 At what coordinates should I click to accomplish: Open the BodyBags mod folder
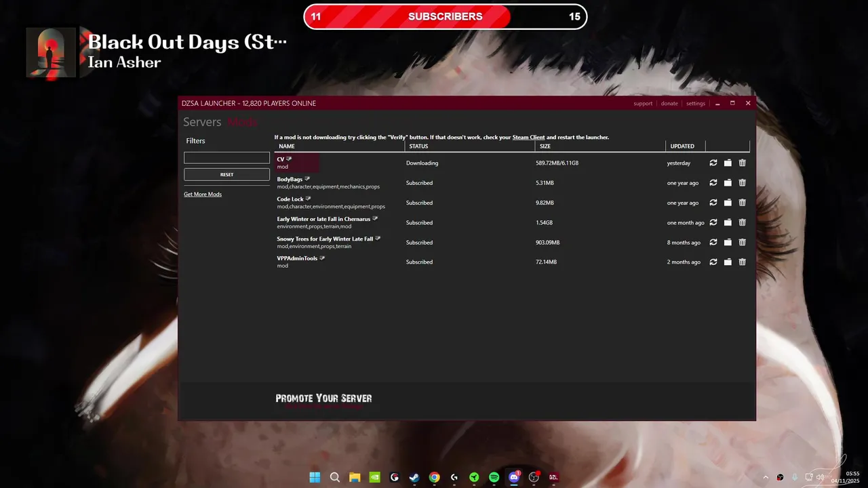[728, 182]
